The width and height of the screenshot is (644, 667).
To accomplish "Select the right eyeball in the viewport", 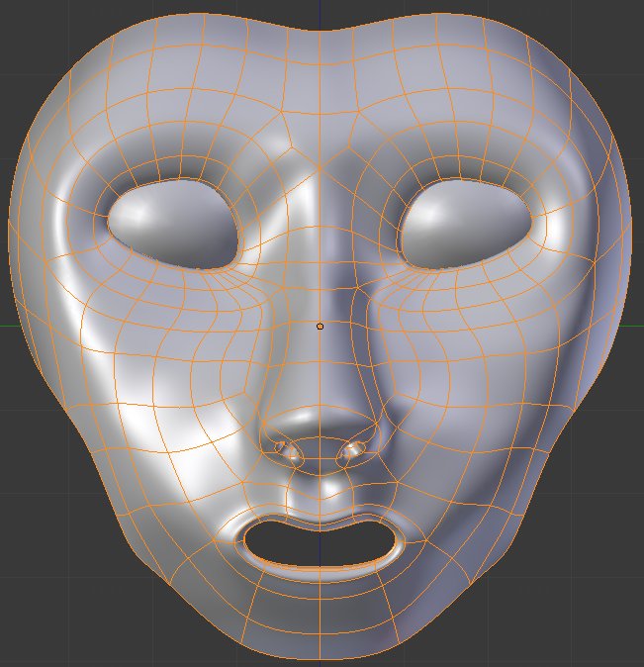I will point(466,224).
